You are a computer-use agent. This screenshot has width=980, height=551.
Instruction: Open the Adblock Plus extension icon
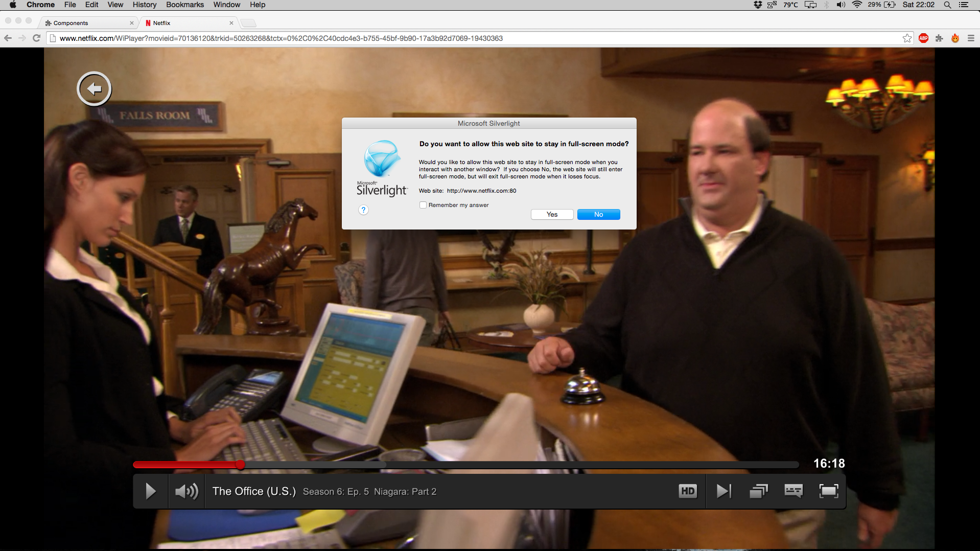point(923,38)
